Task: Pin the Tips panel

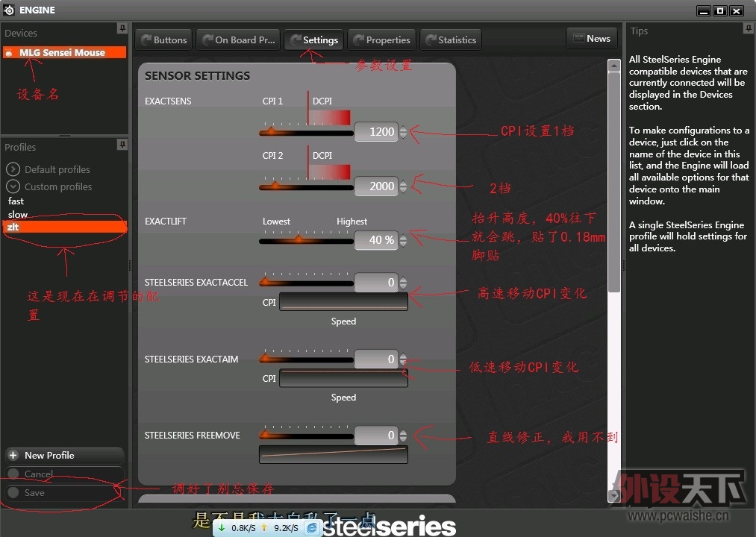Action: [749, 28]
